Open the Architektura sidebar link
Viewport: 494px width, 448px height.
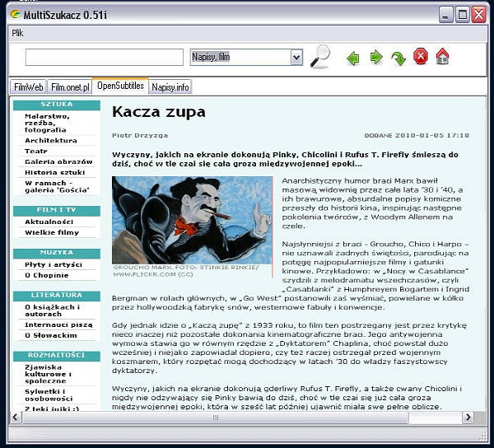(51, 141)
